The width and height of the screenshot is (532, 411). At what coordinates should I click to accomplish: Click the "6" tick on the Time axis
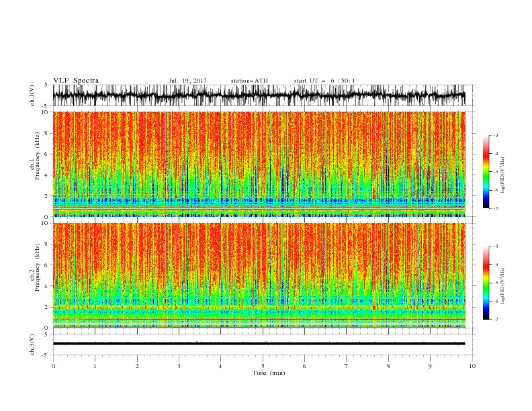304,366
